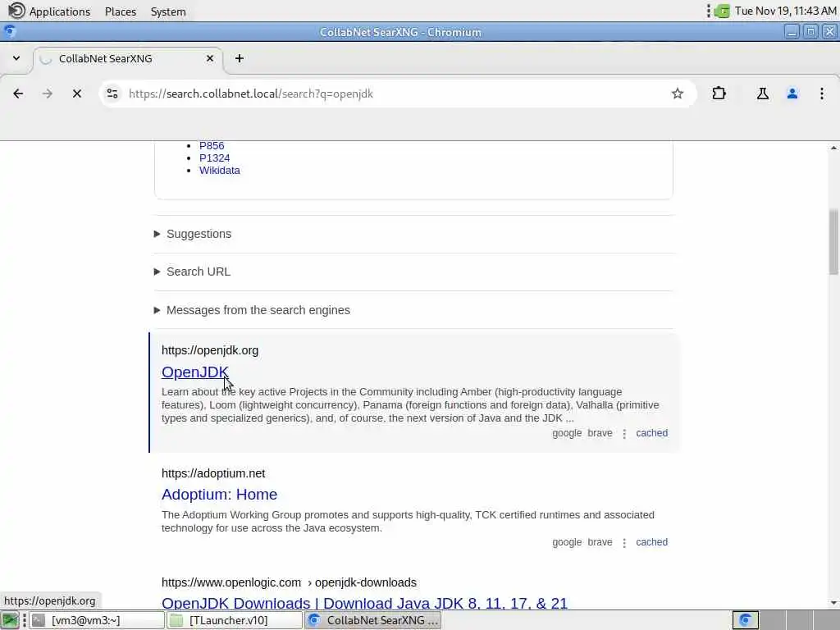Open the profile avatar icon

792,94
